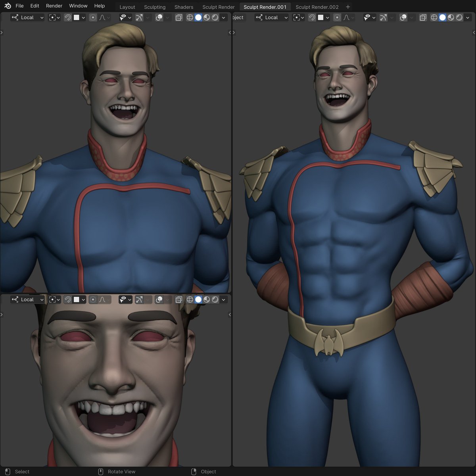476x476 pixels.
Task: Click the Object hint in status bar
Action: (209, 472)
